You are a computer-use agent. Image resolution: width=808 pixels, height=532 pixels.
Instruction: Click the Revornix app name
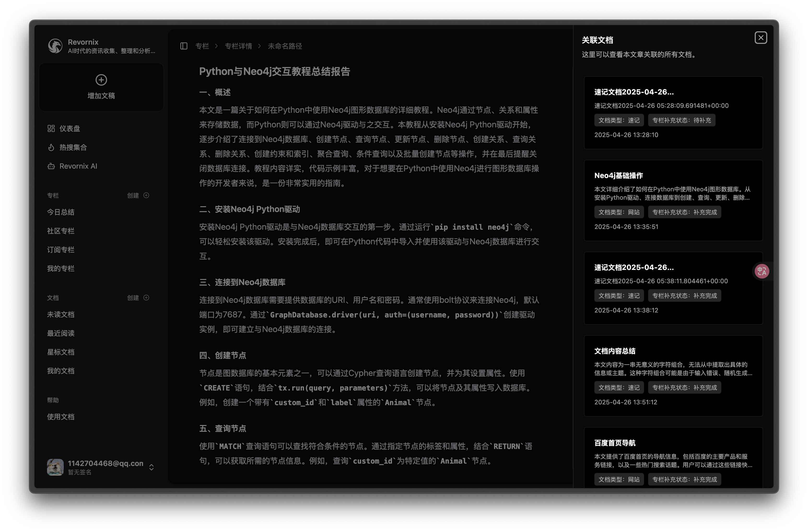tap(83, 42)
